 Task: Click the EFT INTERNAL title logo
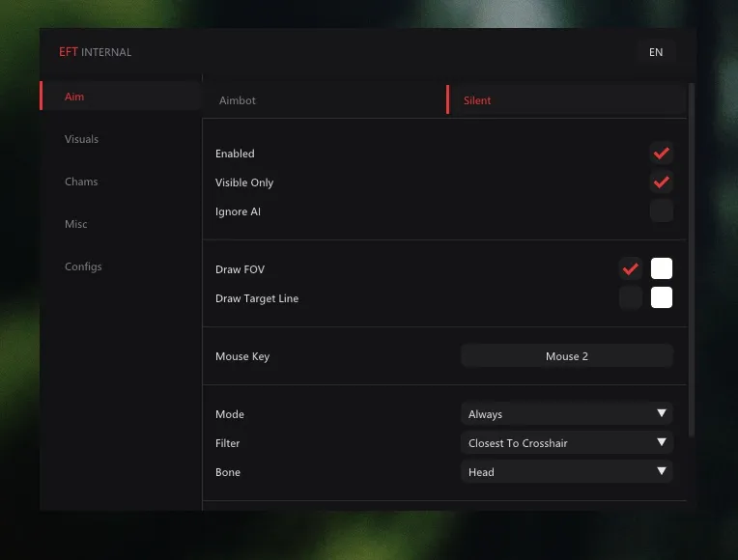pyautogui.click(x=95, y=52)
